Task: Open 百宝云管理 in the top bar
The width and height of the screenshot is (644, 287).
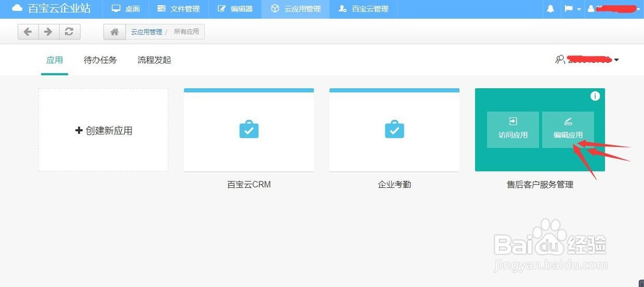Action: [x=363, y=9]
